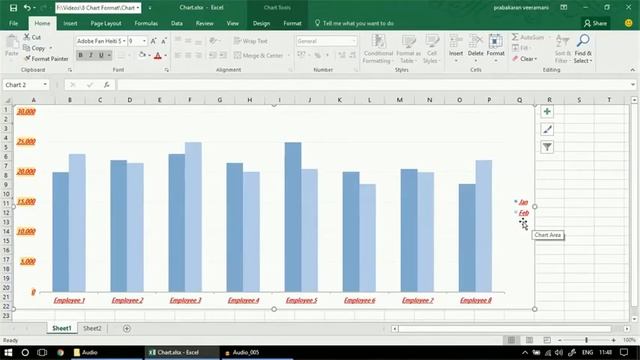Viewport: 640px width, 360px height.
Task: Click the Fill Color bucket icon
Action: [142, 55]
